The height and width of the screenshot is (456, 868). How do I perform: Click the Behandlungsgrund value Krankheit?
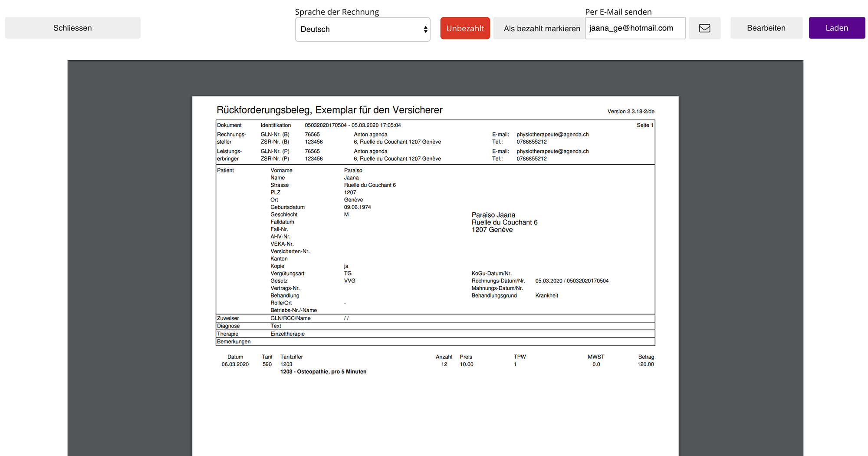point(546,296)
